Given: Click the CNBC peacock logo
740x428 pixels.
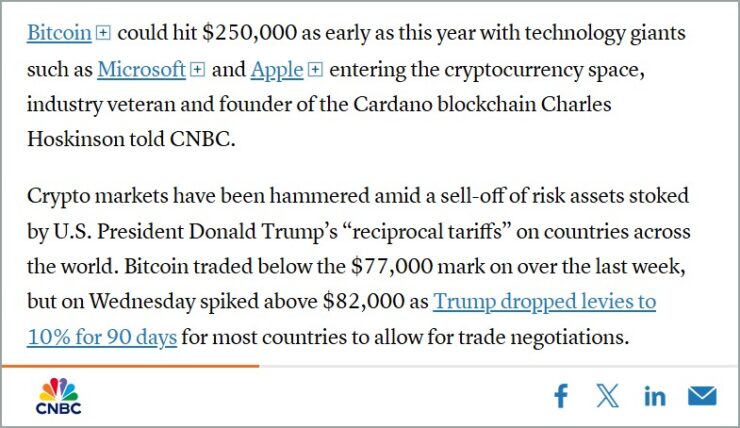Looking at the screenshot, I should coord(59,395).
